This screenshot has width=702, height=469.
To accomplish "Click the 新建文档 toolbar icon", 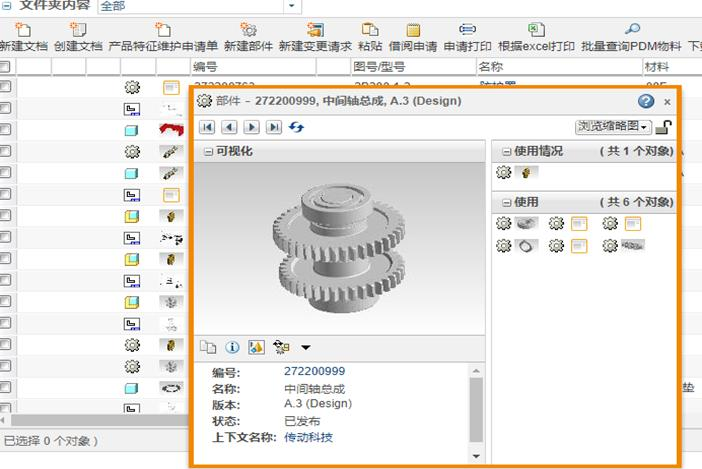I will [x=23, y=30].
